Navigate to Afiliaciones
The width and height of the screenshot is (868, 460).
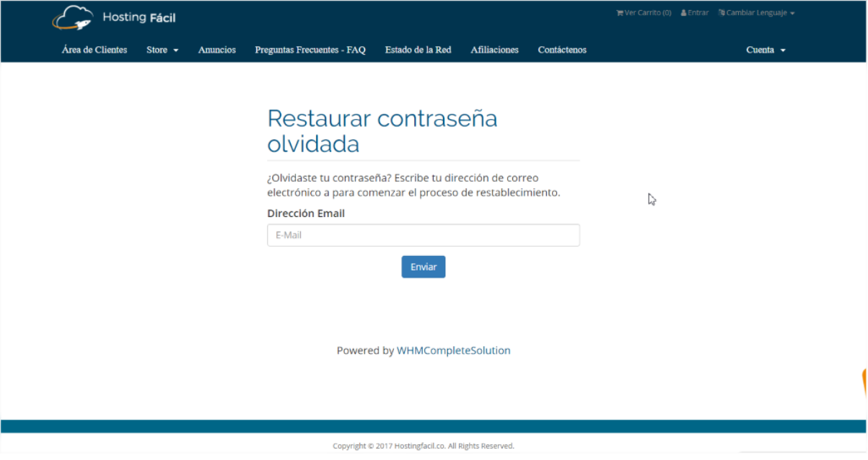pos(494,50)
